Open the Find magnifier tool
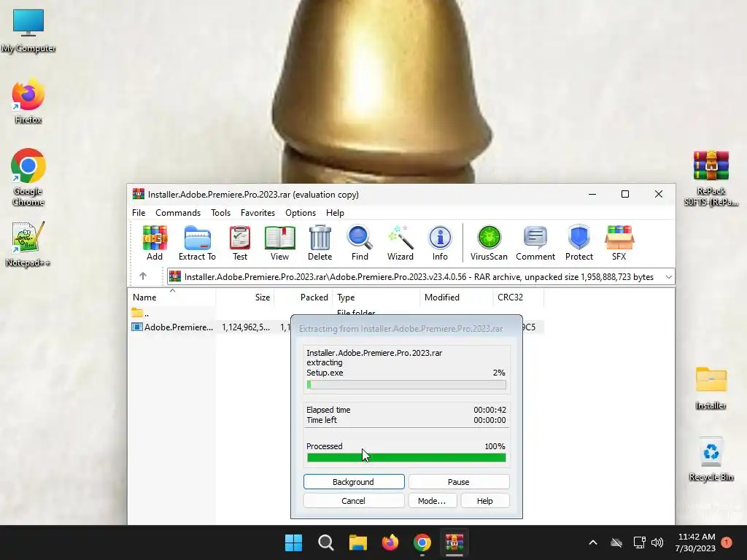The width and height of the screenshot is (747, 560). 360,243
